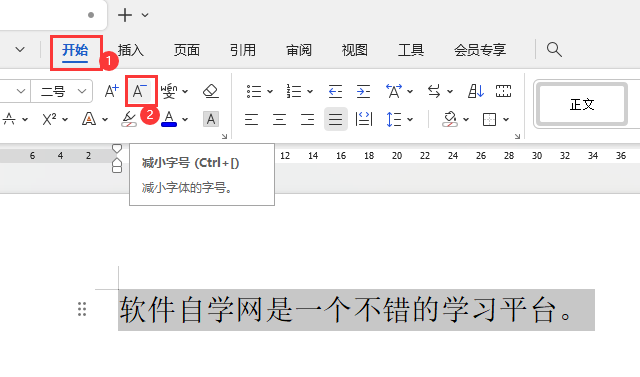640x377 pixels.
Task: Click the paragraph shading icon
Action: (450, 119)
